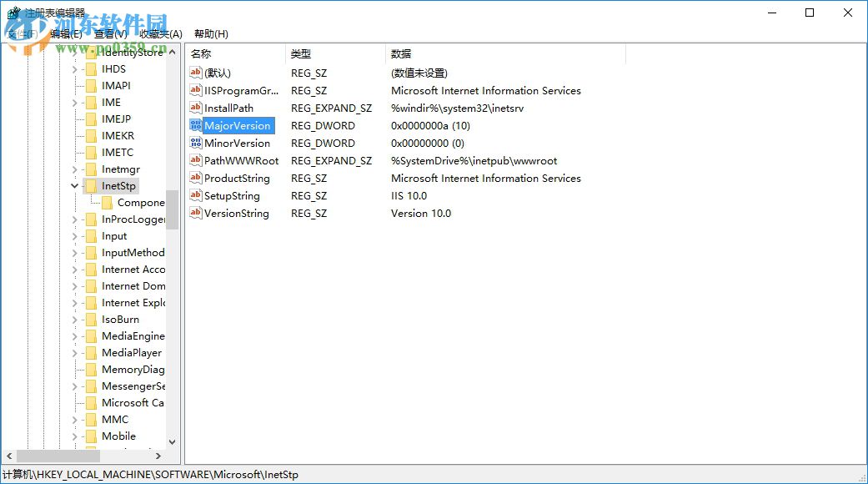The height and width of the screenshot is (484, 868).
Task: Click the default (默认) value icon
Action: coord(195,73)
